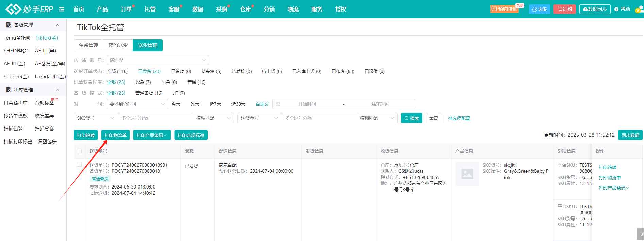The image size is (644, 241).
Task: Open the second 模糊匹配 dropdown
Action: (377, 118)
